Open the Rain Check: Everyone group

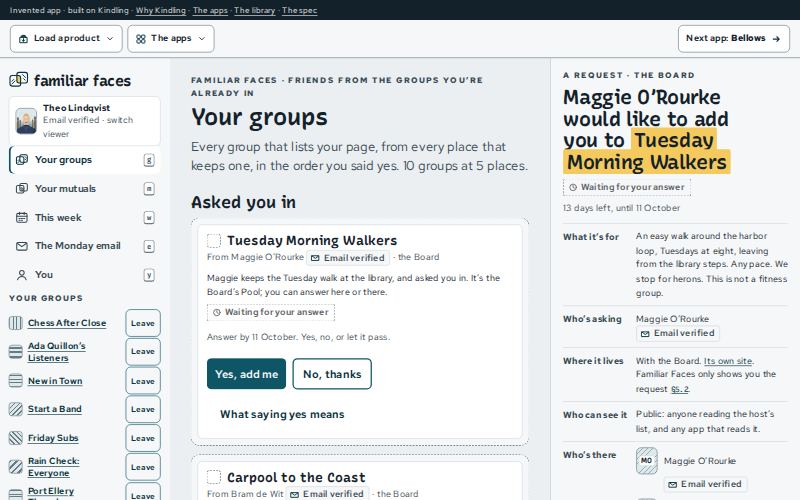(x=54, y=467)
